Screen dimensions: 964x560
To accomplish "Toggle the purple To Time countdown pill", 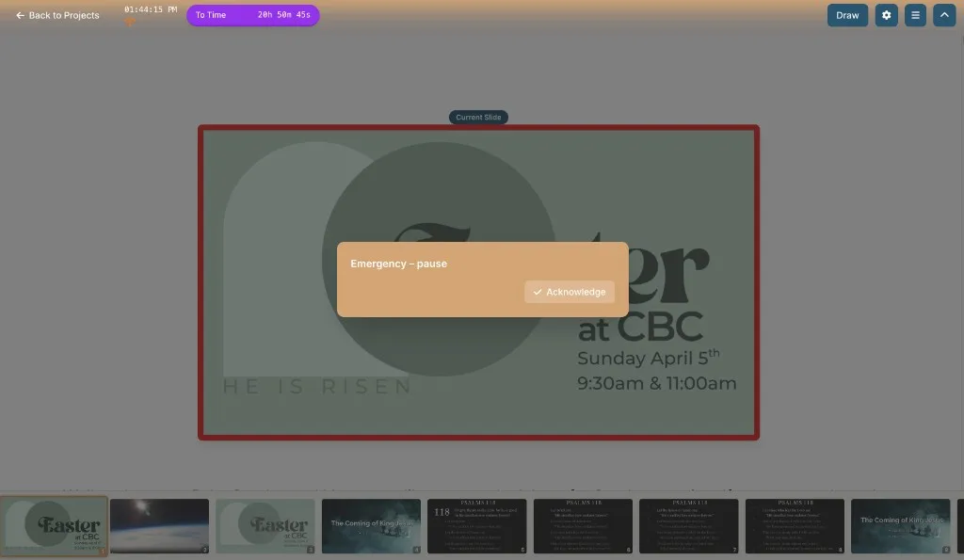I will point(252,15).
